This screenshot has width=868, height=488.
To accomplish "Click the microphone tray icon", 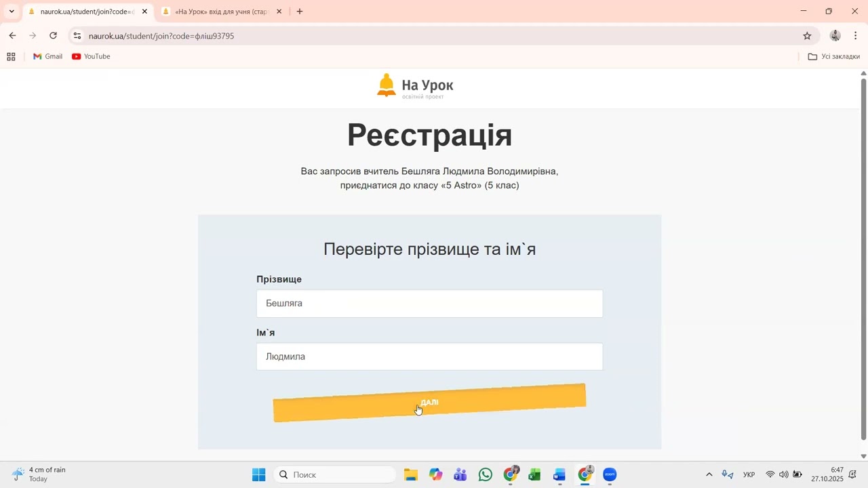I will click(728, 475).
